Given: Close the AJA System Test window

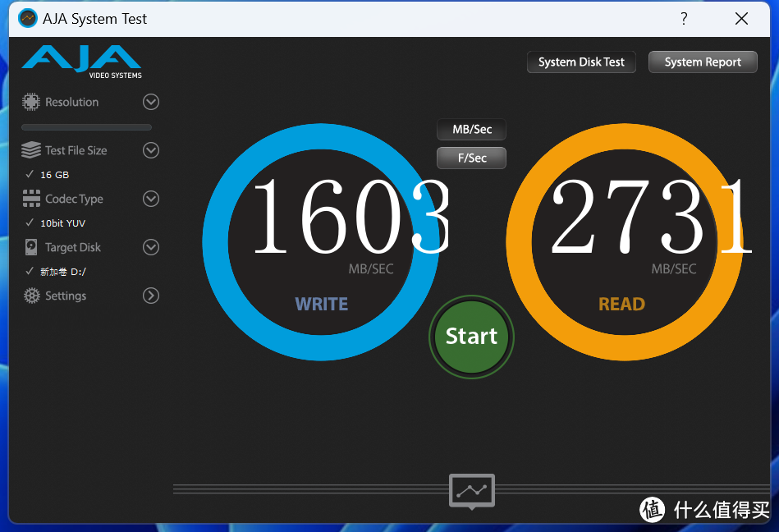Looking at the screenshot, I should click(741, 19).
